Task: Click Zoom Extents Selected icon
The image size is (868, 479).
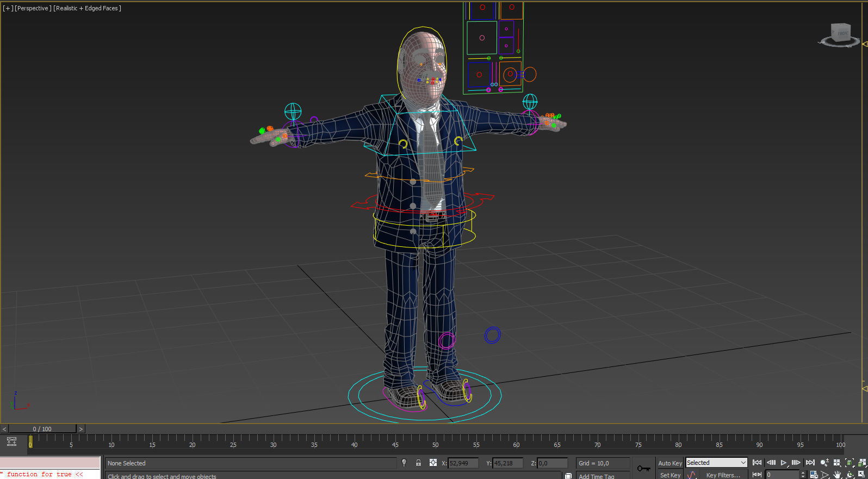Action: tap(850, 463)
